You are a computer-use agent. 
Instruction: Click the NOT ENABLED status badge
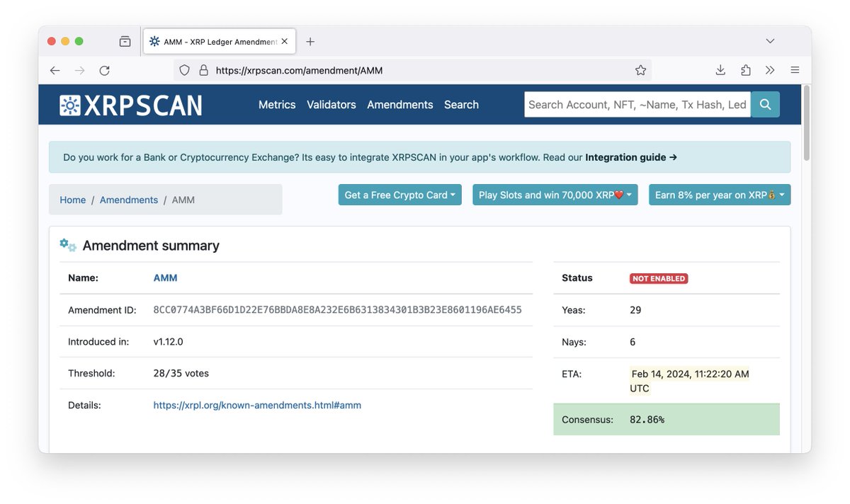[659, 278]
